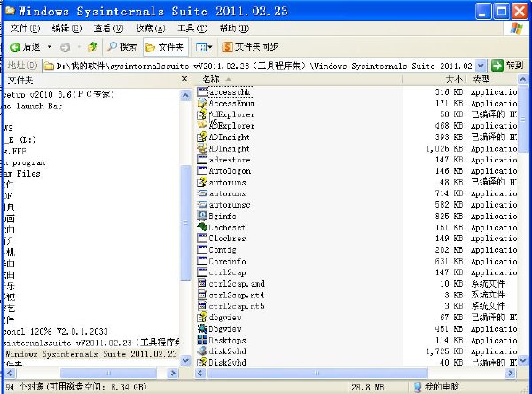
Task: Click the Go (转到) button
Action: [x=507, y=65]
